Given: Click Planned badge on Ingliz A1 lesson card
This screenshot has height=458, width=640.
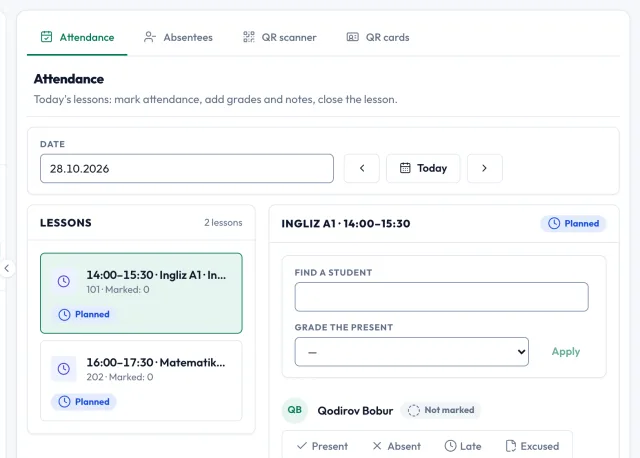Looking at the screenshot, I should click(84, 314).
